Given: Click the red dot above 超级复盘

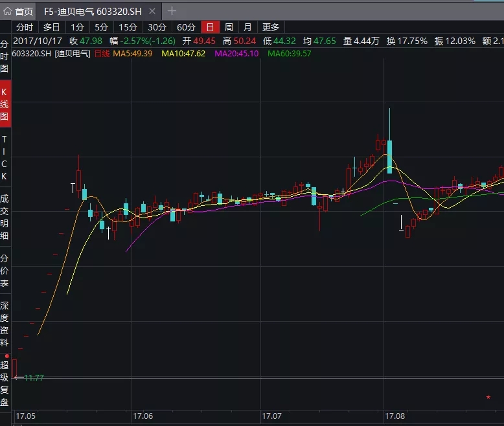Looking at the screenshot, I should coord(6,356).
